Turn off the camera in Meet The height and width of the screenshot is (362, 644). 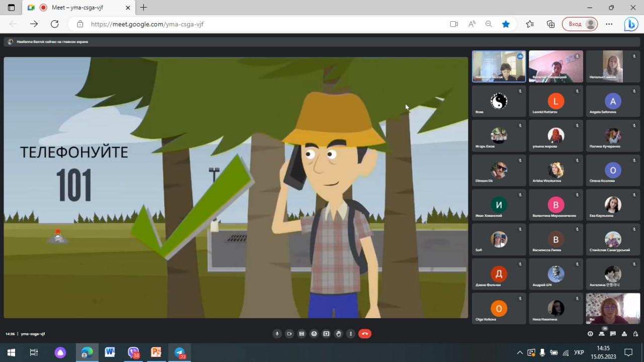[289, 334]
